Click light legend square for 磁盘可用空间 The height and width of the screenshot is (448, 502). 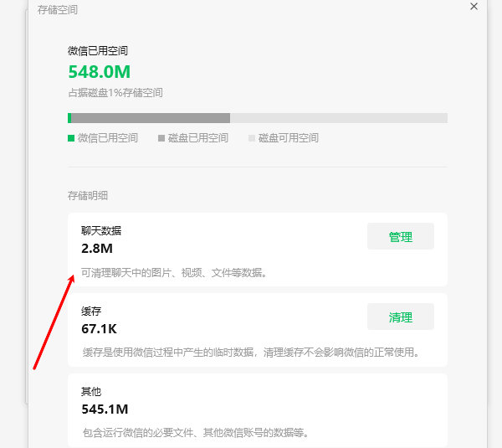[252, 138]
